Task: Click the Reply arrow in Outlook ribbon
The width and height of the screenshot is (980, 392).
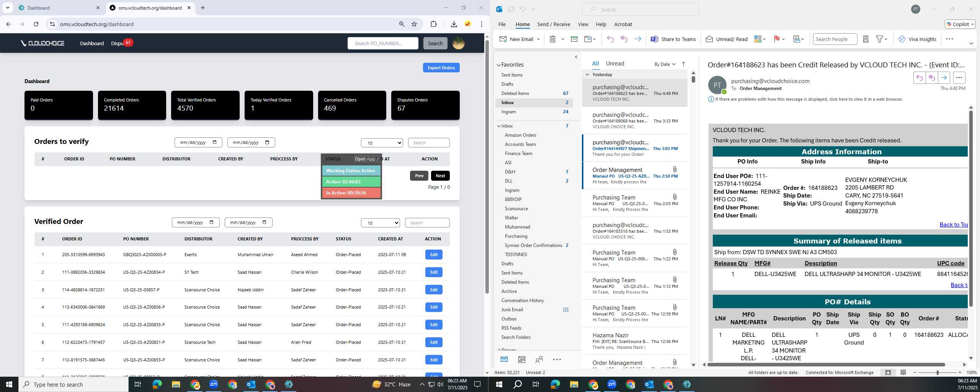Action: click(610, 39)
